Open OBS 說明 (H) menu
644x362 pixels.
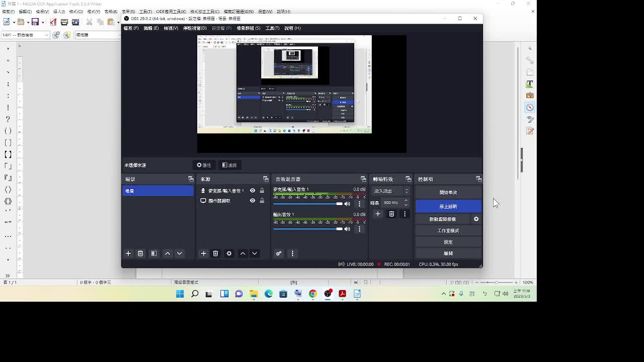292,28
